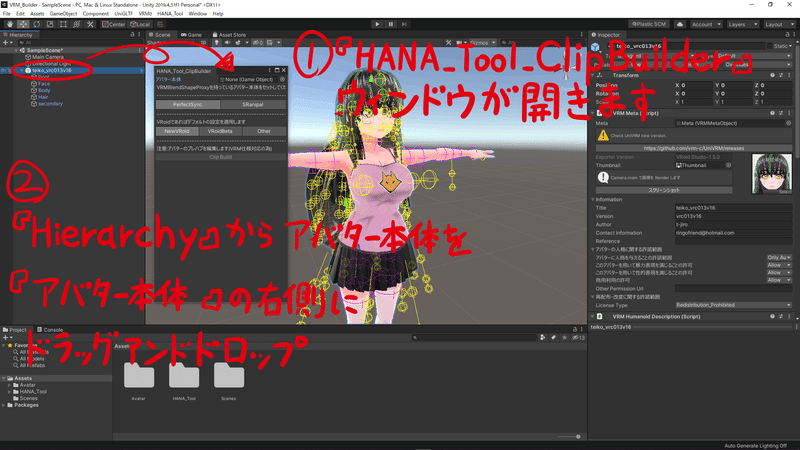Select the combined Transform tool

77,24
